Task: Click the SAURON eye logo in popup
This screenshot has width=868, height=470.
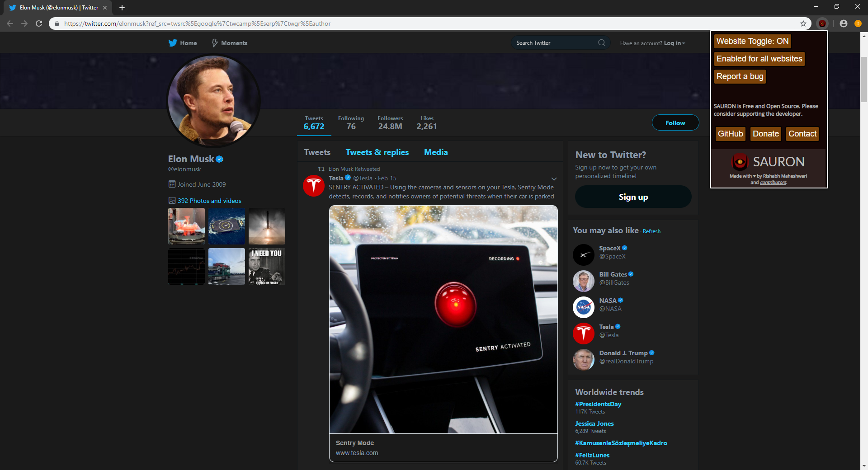Action: pos(740,162)
